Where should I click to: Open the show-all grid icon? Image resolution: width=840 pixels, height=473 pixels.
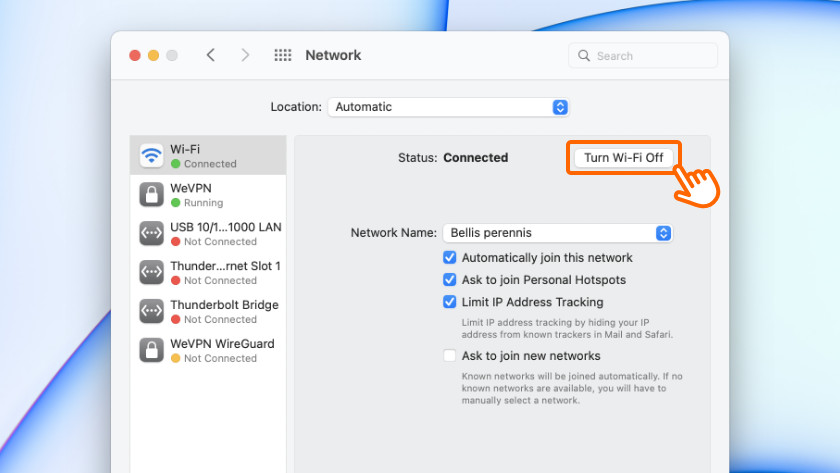tap(283, 56)
